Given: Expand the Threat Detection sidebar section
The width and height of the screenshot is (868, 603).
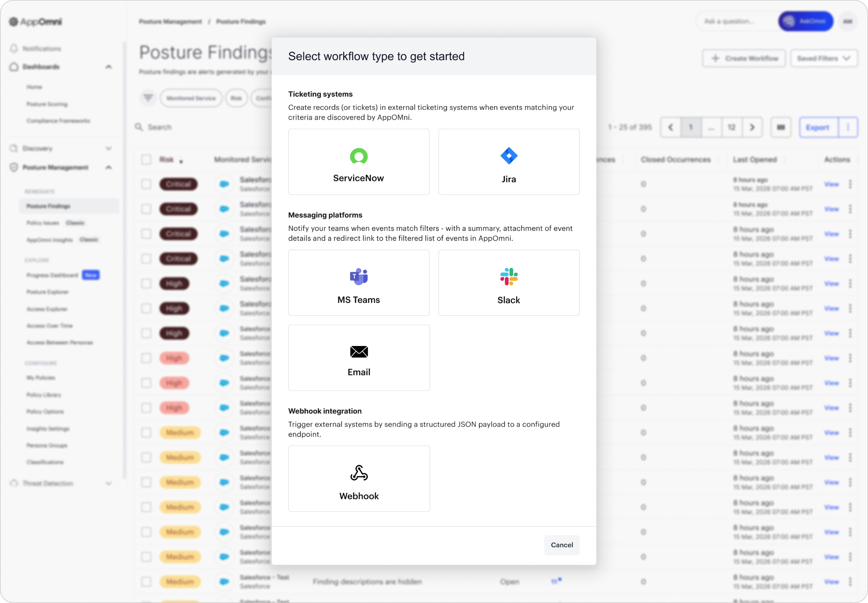Looking at the screenshot, I should pos(108,483).
